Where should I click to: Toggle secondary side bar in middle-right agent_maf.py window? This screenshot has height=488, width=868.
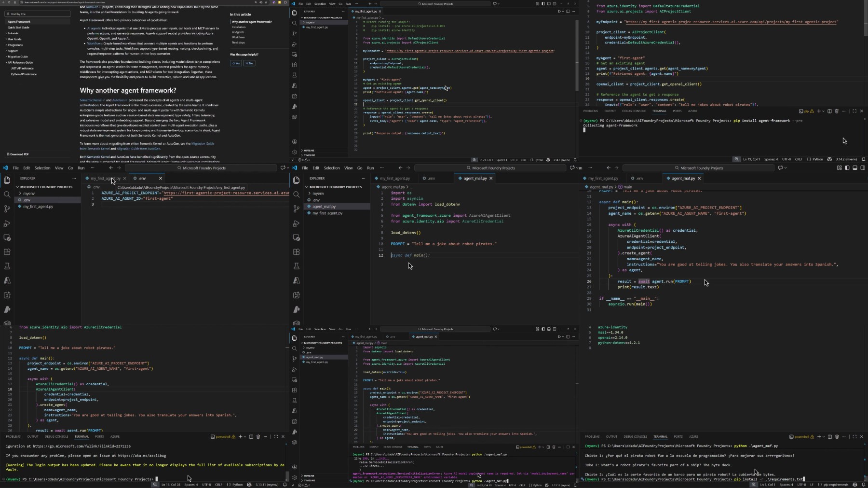[863, 168]
